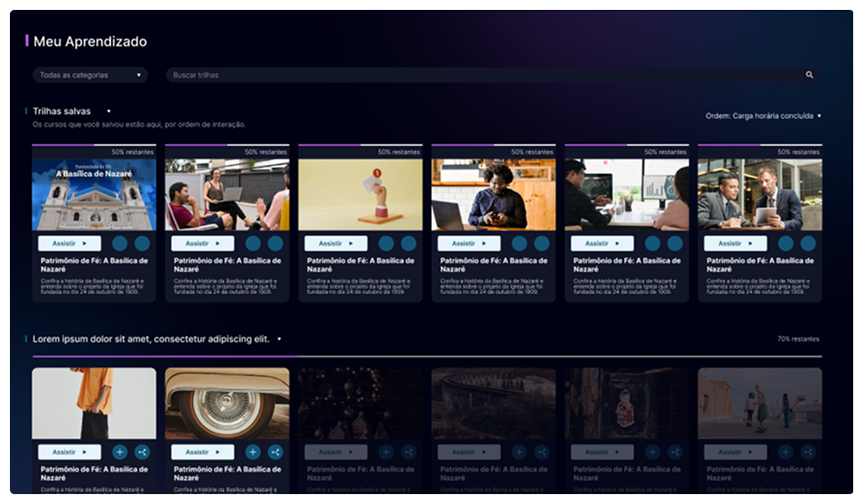
Task: Click Patrimônio de Fé title under orange shirt image
Action: (x=94, y=473)
